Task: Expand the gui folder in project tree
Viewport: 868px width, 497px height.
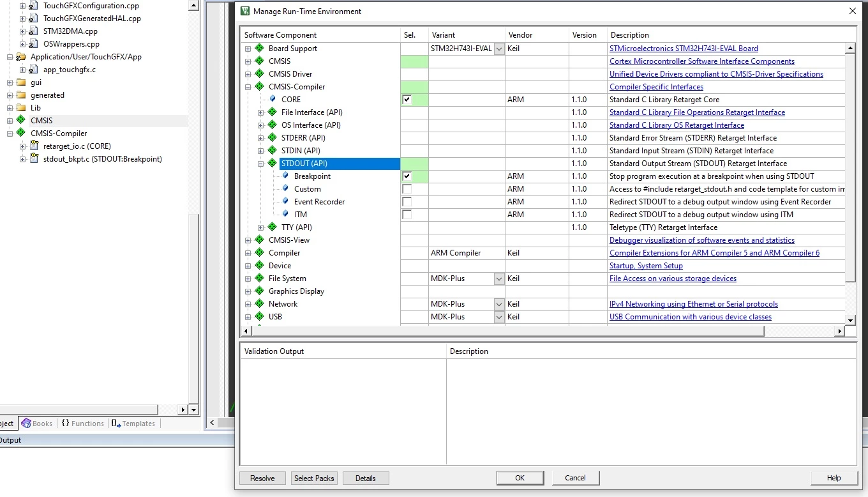Action: click(10, 82)
